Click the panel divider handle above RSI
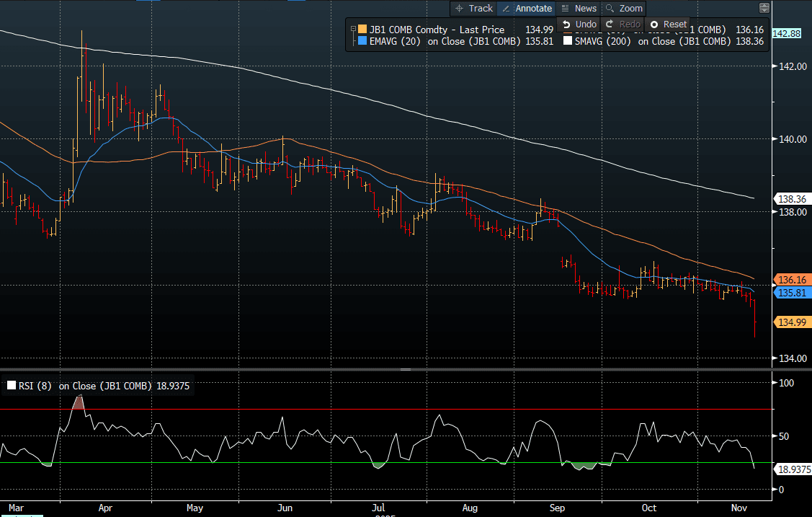The height and width of the screenshot is (517, 812). tap(406, 369)
